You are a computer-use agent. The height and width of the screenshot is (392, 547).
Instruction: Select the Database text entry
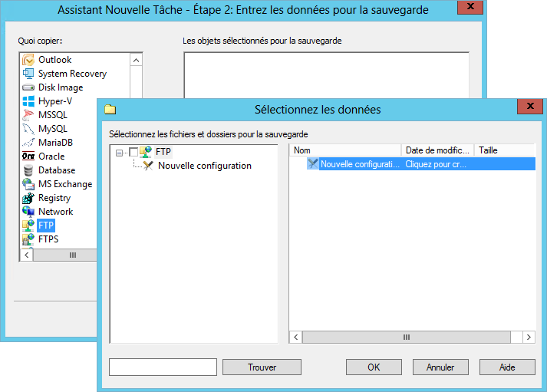(x=57, y=170)
